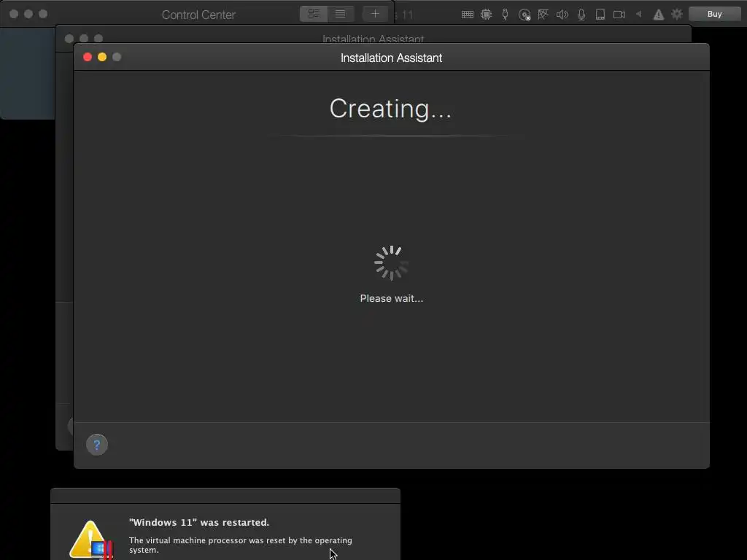Image resolution: width=747 pixels, height=560 pixels.
Task: Switch Control Center to compact list view
Action: [x=340, y=14]
